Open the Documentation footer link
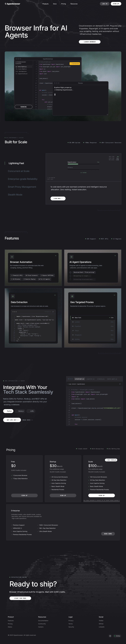 [x=43, y=621]
